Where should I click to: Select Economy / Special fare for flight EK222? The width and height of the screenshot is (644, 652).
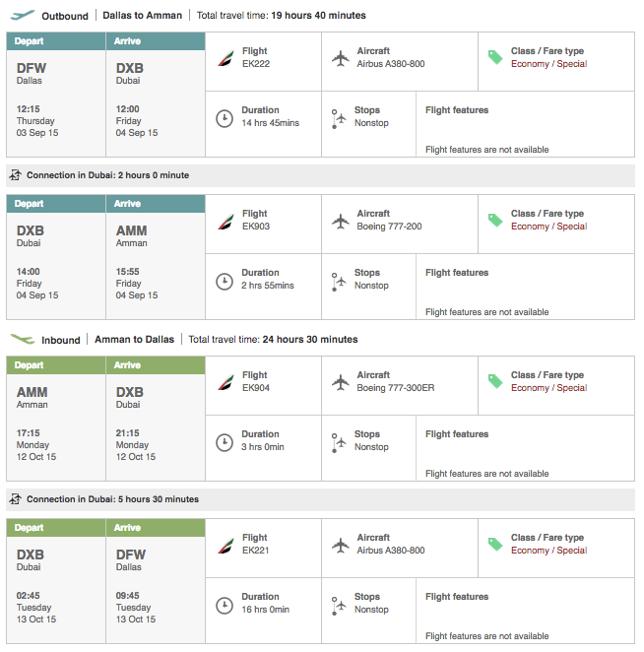click(548, 64)
